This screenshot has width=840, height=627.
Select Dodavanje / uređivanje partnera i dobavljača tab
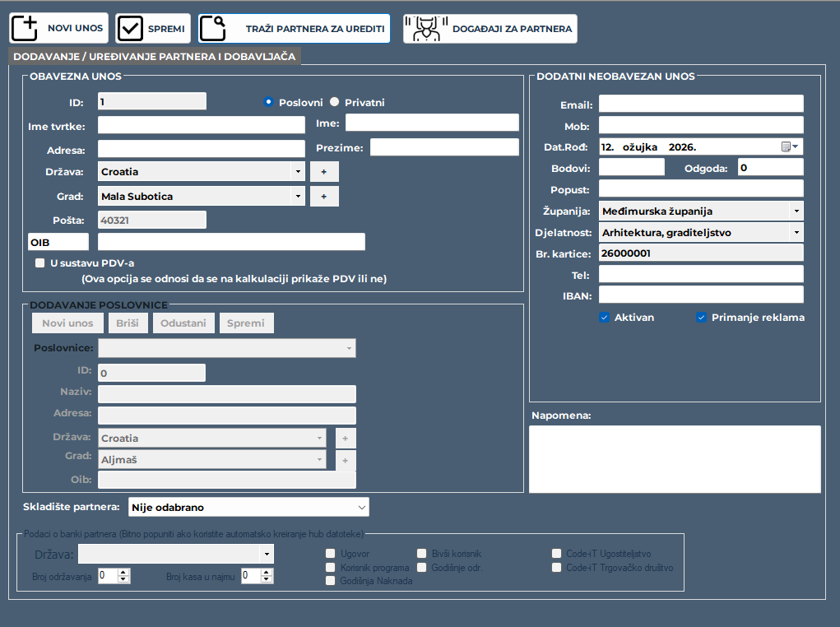click(x=155, y=56)
